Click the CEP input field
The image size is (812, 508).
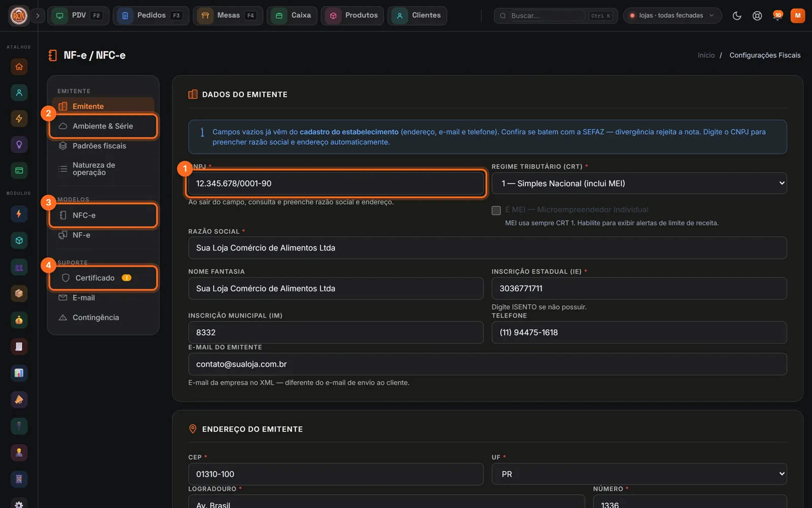335,474
